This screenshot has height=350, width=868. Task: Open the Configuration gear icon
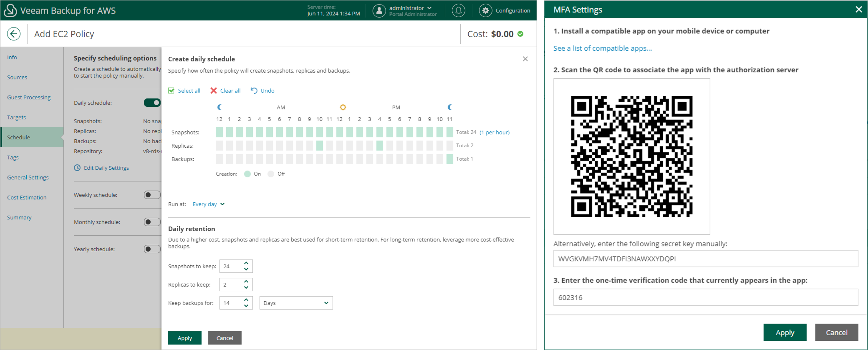click(x=486, y=10)
